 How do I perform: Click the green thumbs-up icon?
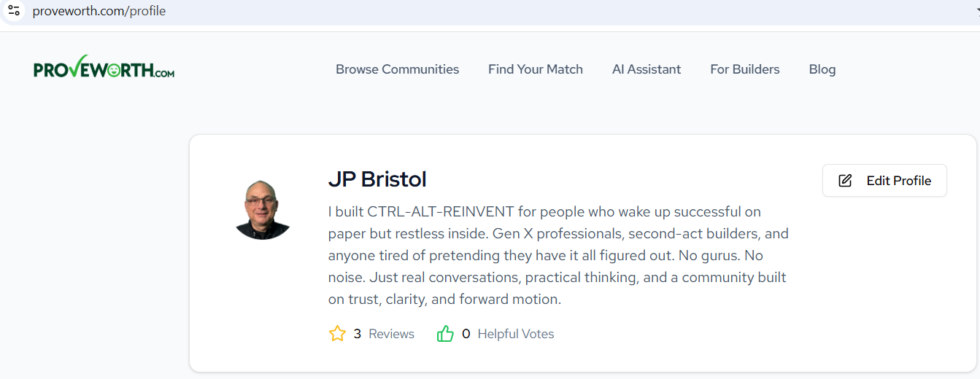[445, 334]
